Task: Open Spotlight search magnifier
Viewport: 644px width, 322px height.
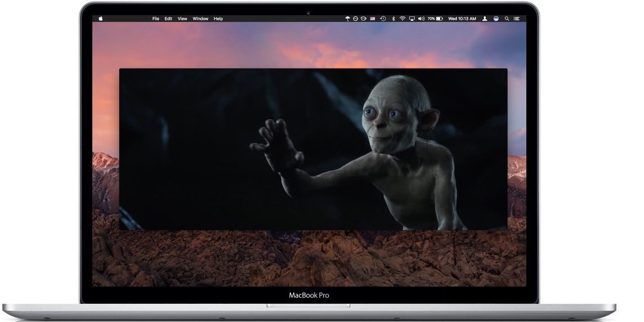Action: click(507, 19)
